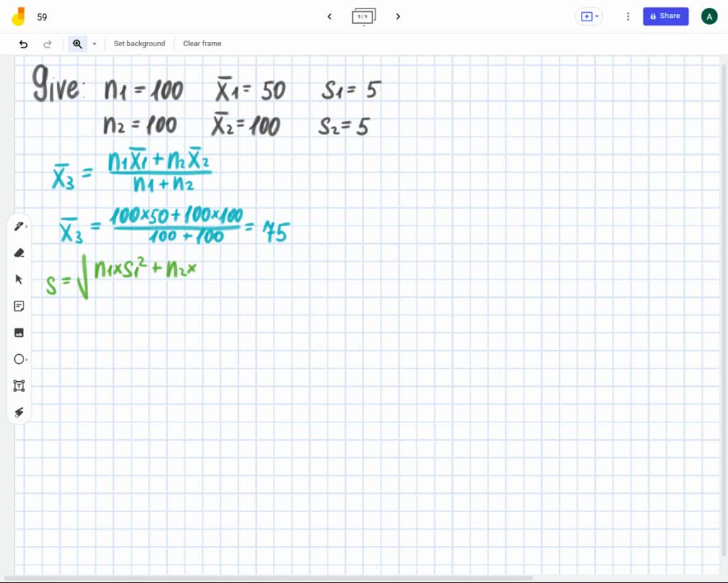Insert a sticky note

coord(19,306)
